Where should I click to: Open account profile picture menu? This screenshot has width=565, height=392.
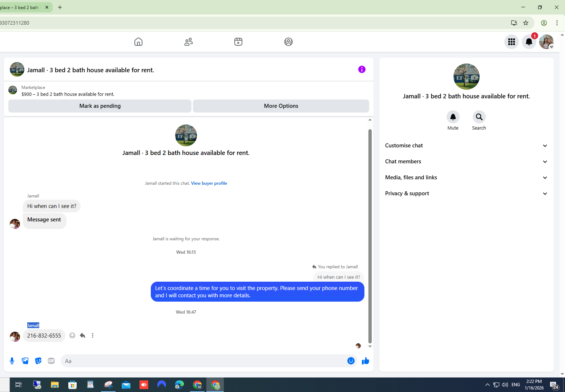coord(546,42)
